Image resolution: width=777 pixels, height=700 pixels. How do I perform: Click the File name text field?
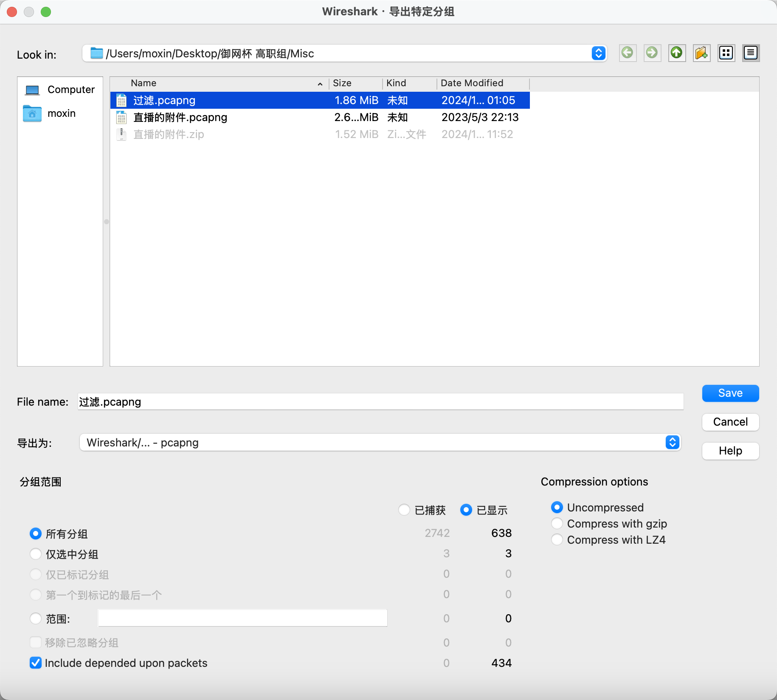coord(380,402)
